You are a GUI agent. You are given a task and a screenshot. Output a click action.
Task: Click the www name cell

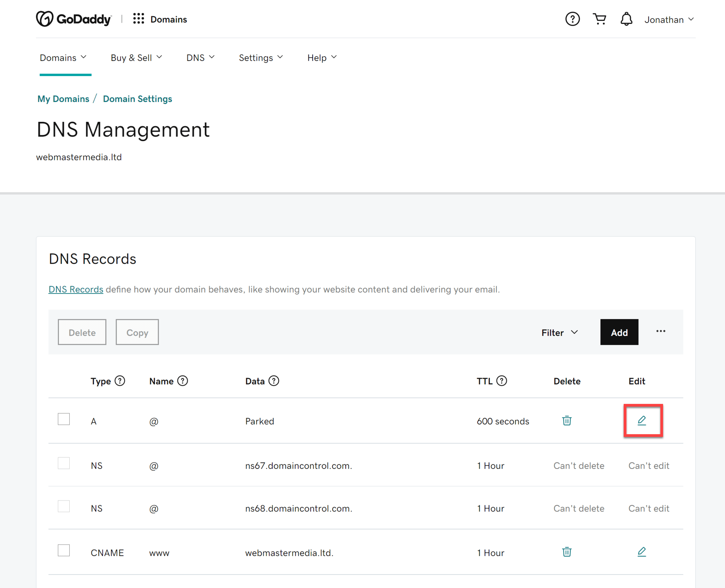159,553
